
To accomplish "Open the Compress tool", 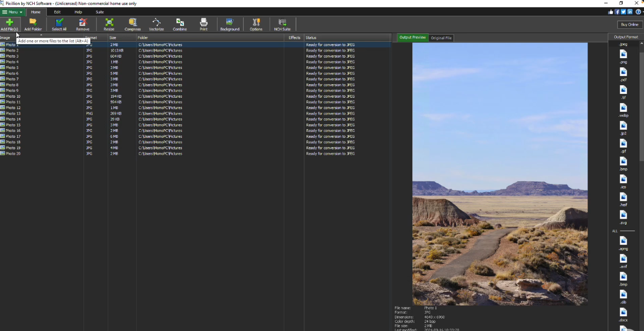I will pyautogui.click(x=133, y=24).
